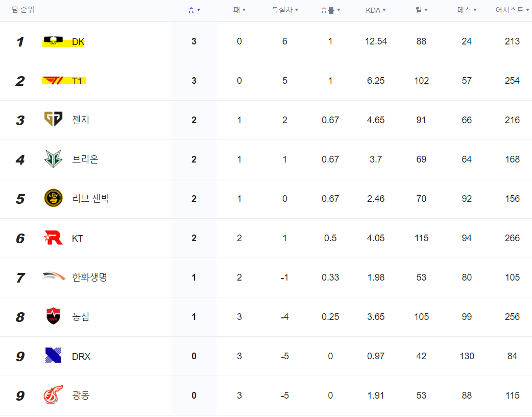This screenshot has width=532, height=417.
Task: Select DK's KDA value of 12.54
Action: click(376, 41)
